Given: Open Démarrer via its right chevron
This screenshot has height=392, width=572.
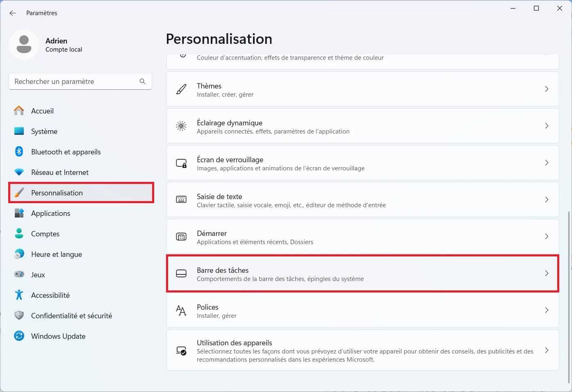Looking at the screenshot, I should coord(547,236).
